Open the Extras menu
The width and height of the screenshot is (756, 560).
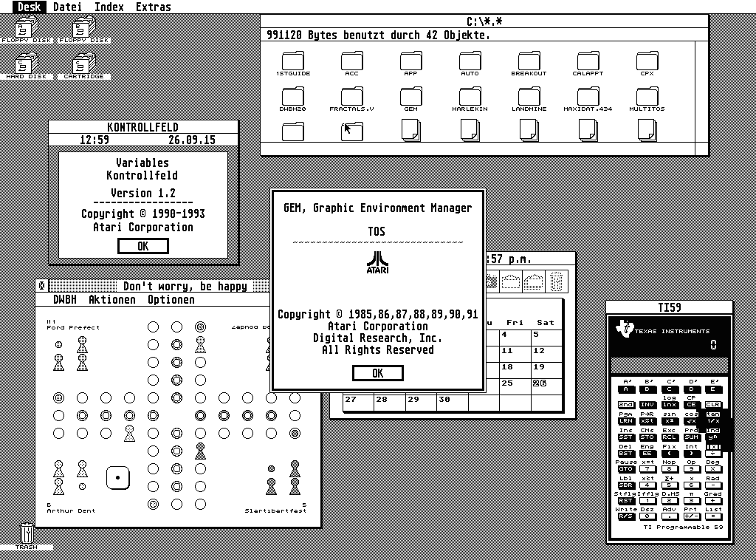click(x=154, y=7)
